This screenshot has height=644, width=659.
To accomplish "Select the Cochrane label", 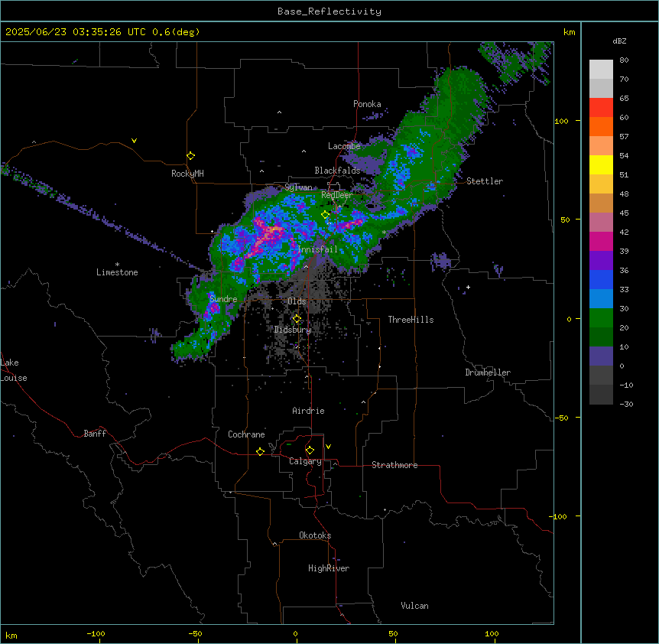I will (246, 434).
